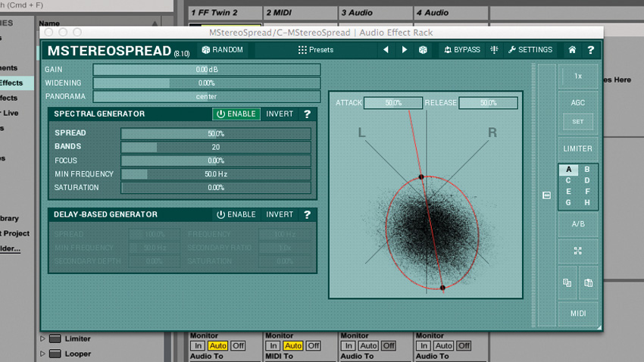644x362 pixels.
Task: Open the MIDI settings button
Action: [578, 314]
